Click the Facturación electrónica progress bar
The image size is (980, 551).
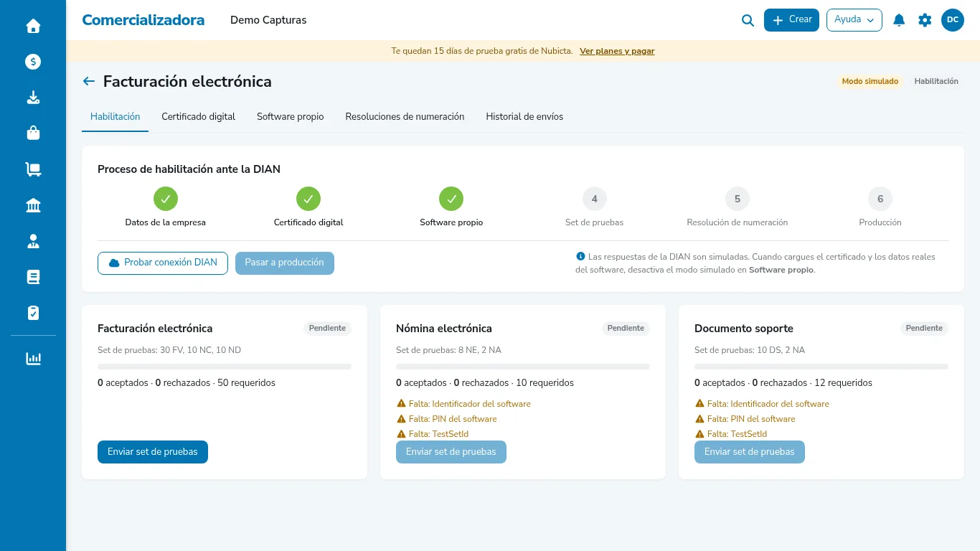click(225, 367)
